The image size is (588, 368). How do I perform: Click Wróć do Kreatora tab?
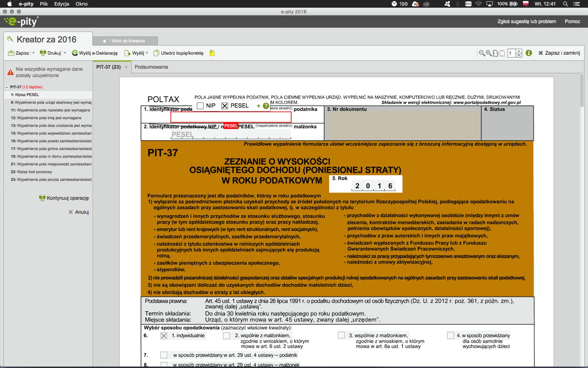(x=125, y=41)
